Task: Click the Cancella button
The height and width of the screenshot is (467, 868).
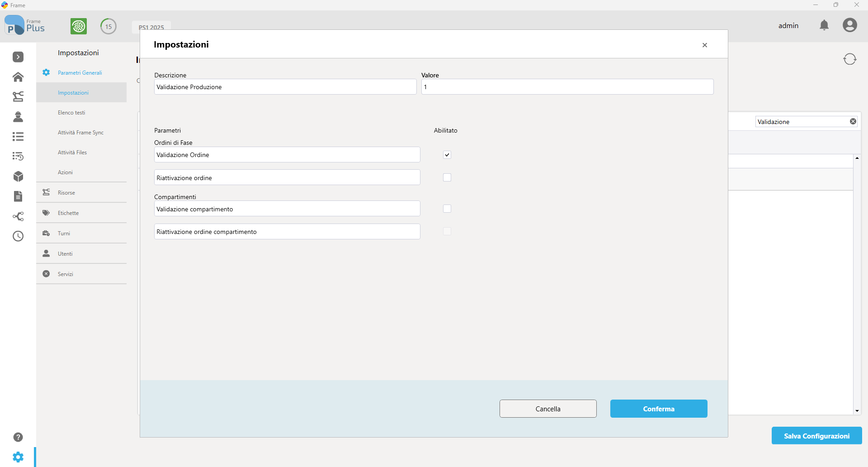Action: point(548,409)
